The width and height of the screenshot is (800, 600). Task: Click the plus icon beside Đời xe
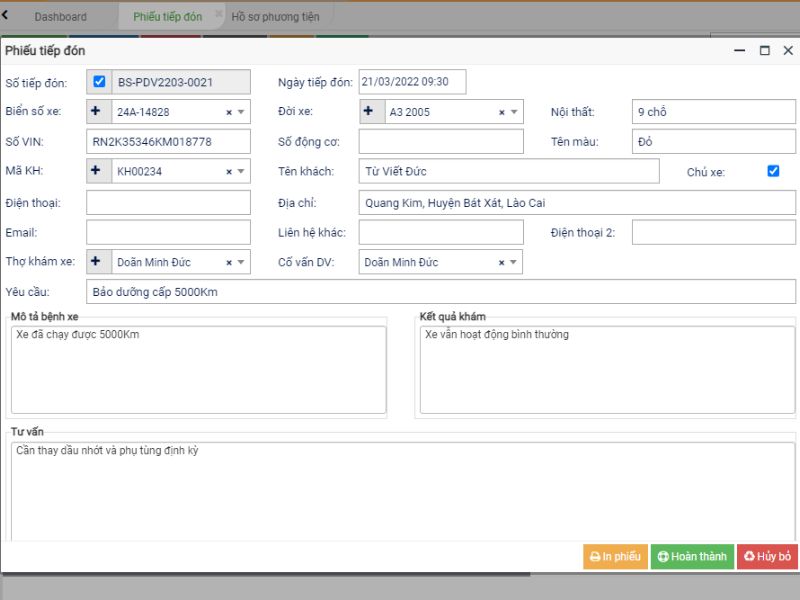[369, 112]
